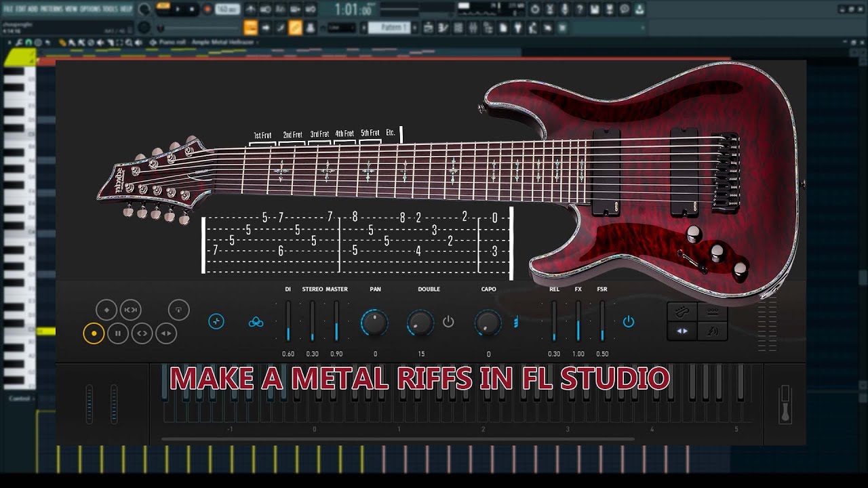Adjust the REL slider
The width and height of the screenshot is (868, 488).
pyautogui.click(x=554, y=321)
